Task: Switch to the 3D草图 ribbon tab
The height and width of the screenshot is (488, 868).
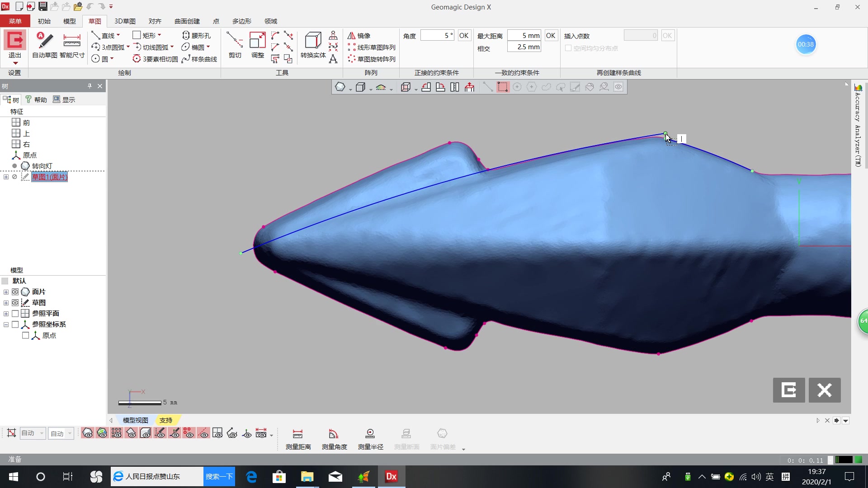Action: point(125,21)
